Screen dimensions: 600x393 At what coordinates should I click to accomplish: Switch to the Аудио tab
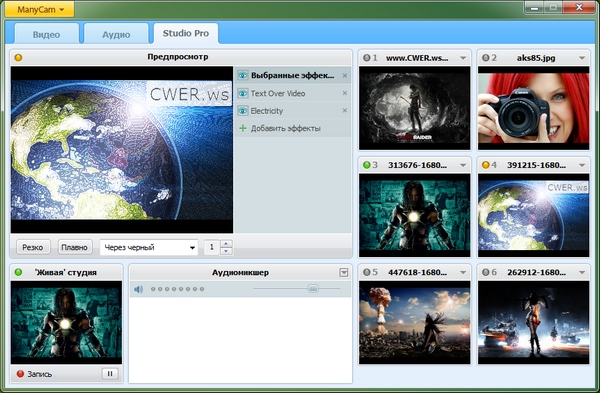116,34
